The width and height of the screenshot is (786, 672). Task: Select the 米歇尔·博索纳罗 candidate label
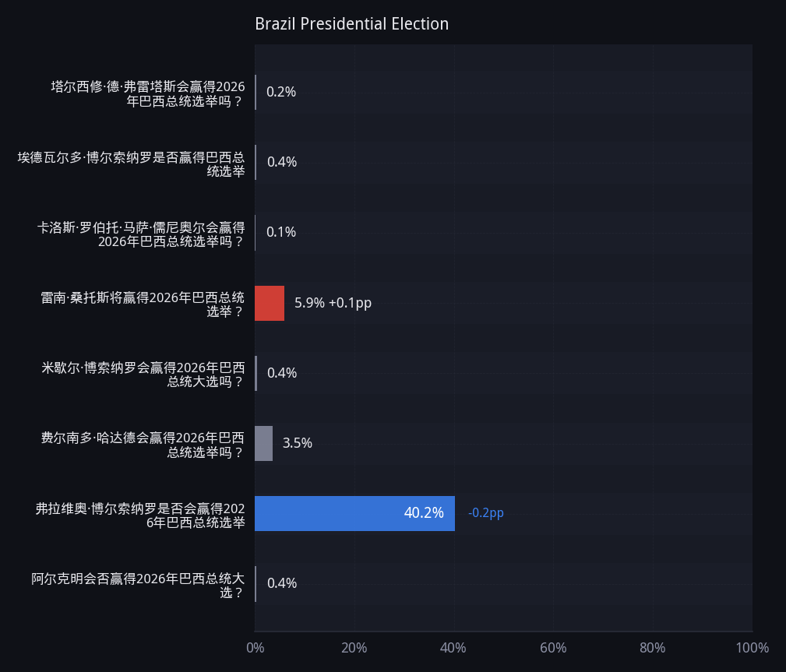click(x=143, y=375)
